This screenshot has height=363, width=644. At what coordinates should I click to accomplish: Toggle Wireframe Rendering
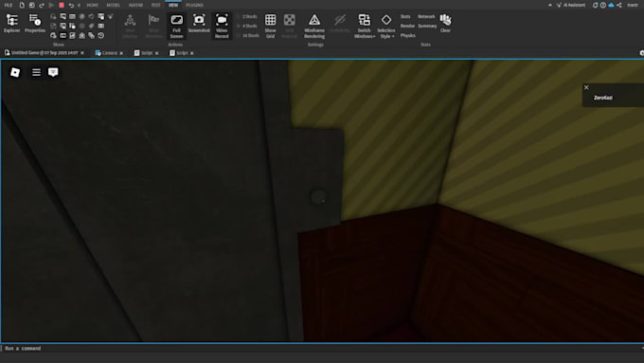click(x=314, y=26)
